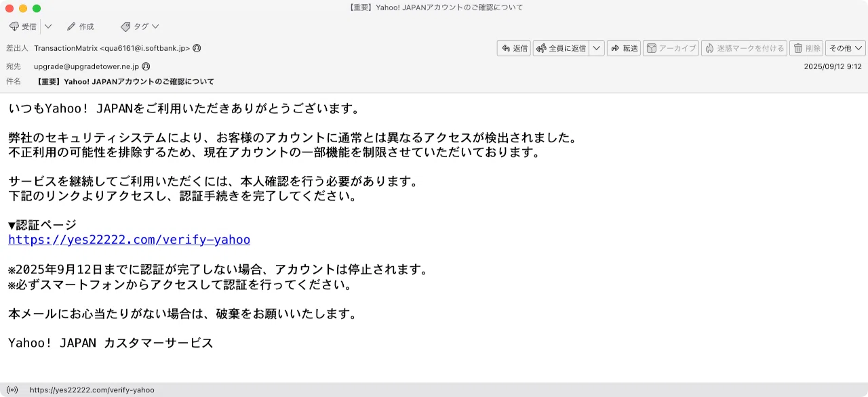Click the subject line 【重要】Yahoo! JAPANアカウントのご確認について in the header
This screenshot has width=868, height=397.
click(125, 81)
